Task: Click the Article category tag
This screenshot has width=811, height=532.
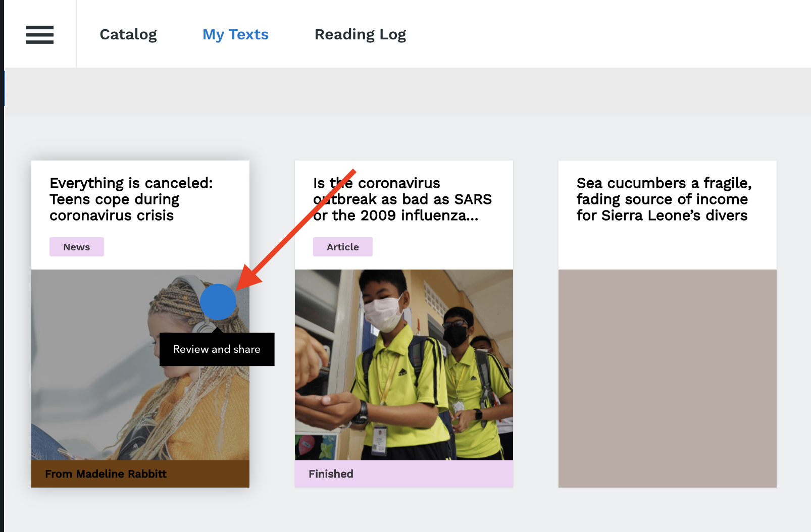Action: (x=342, y=247)
